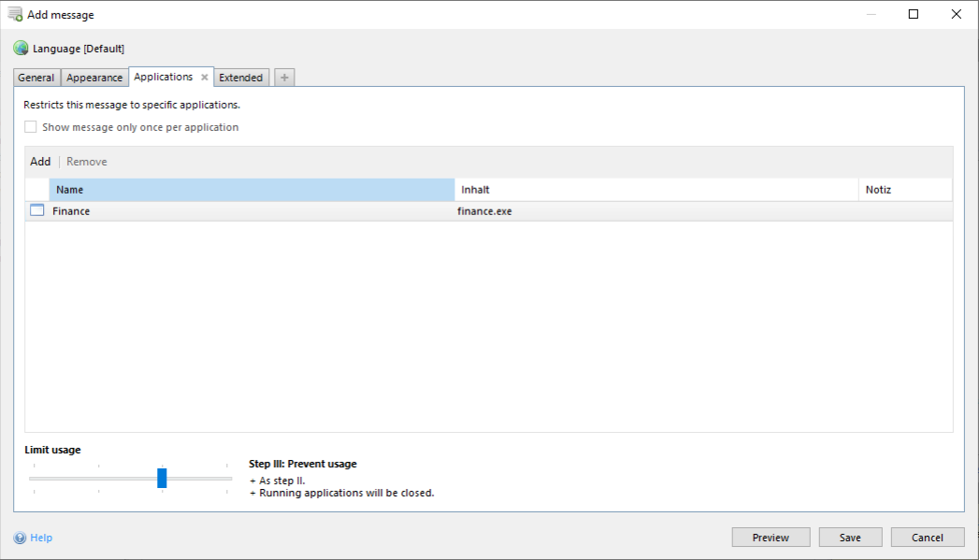Switch to the General tab

(36, 77)
